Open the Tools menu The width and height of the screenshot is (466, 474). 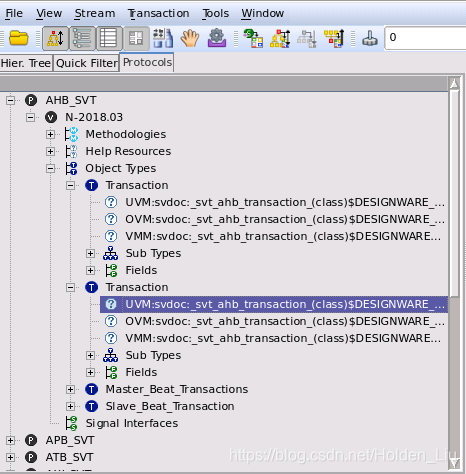click(215, 13)
